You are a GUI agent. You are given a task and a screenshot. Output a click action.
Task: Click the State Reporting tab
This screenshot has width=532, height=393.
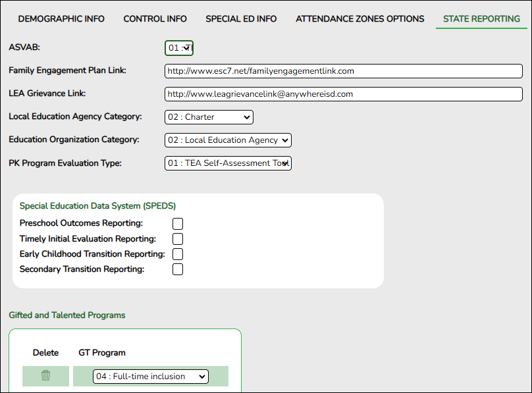pos(481,19)
